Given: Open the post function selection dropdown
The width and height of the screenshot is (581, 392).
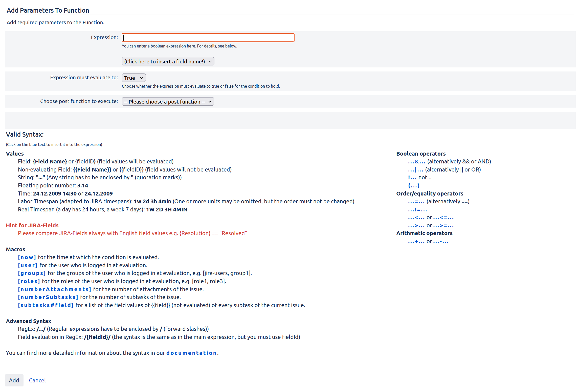Looking at the screenshot, I should 168,101.
